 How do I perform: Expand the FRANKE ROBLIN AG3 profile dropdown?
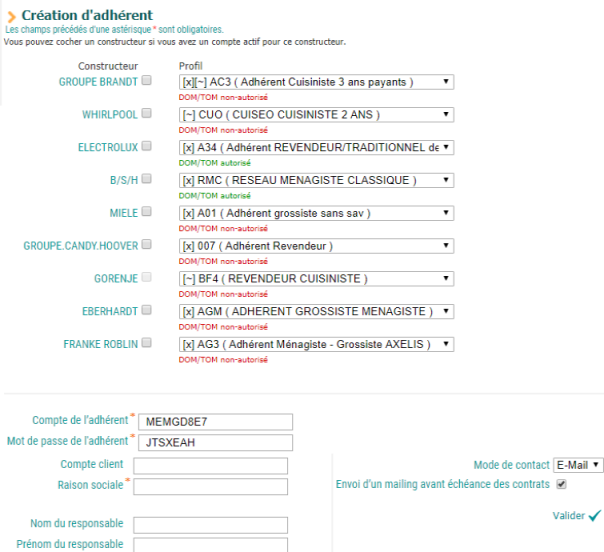point(316,344)
